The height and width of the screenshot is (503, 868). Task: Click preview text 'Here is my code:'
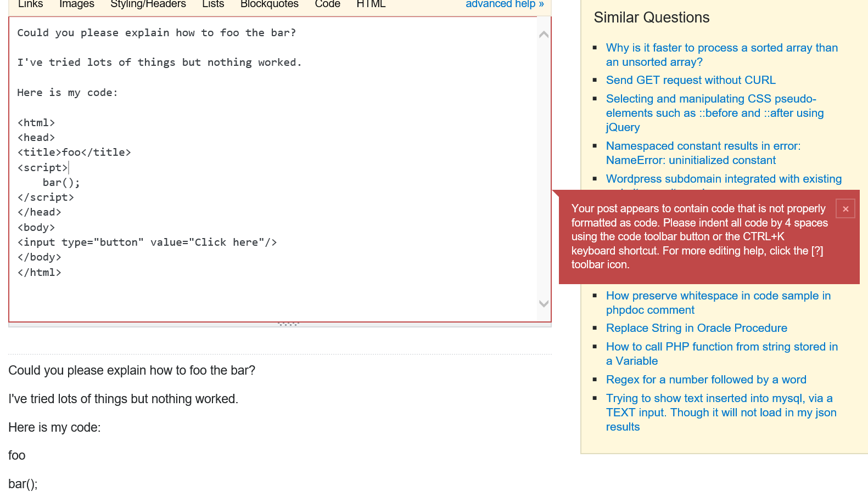[54, 427]
